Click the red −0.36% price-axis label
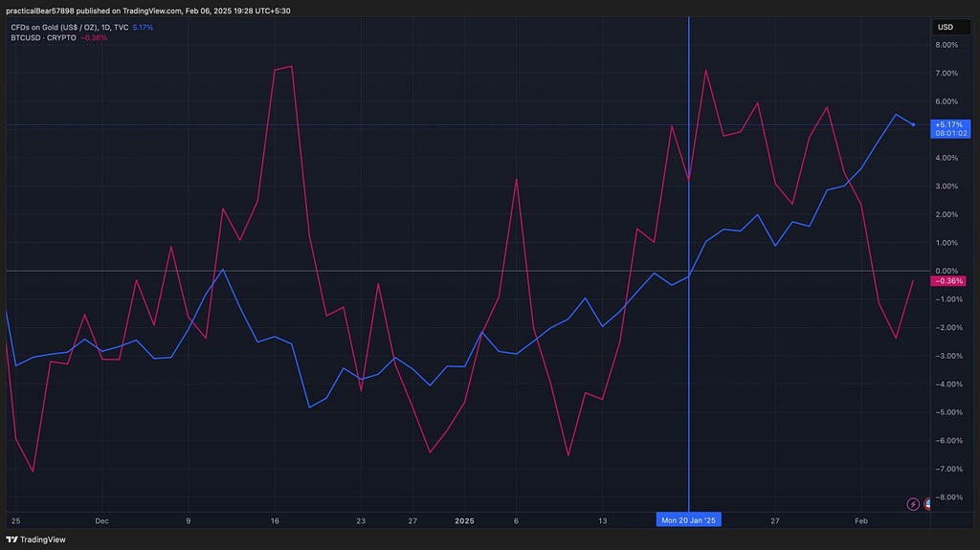Image resolution: width=980 pixels, height=550 pixels. pos(948,281)
